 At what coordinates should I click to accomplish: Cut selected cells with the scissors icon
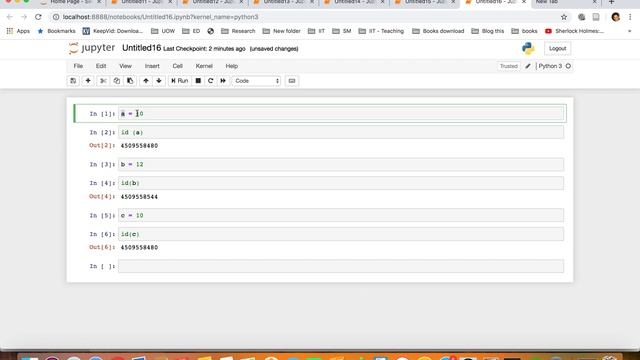point(103,81)
